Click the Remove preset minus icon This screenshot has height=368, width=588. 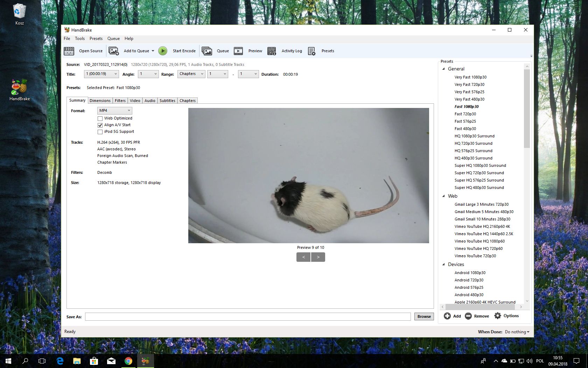pyautogui.click(x=468, y=316)
